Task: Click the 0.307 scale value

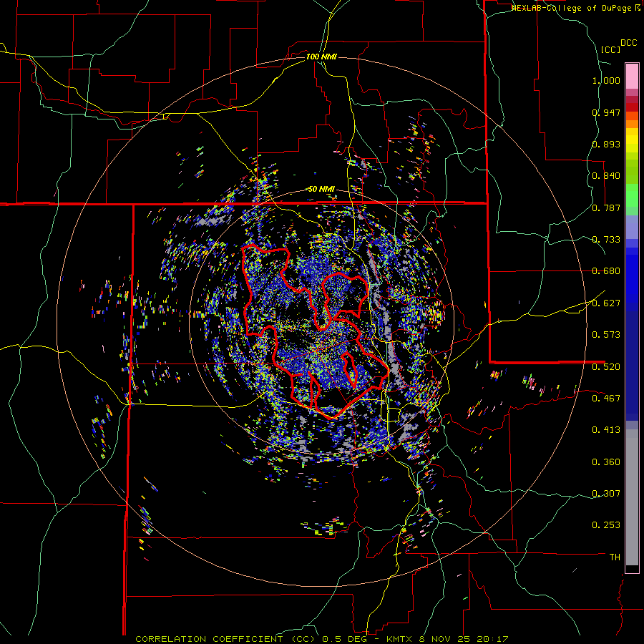Action: coord(606,493)
